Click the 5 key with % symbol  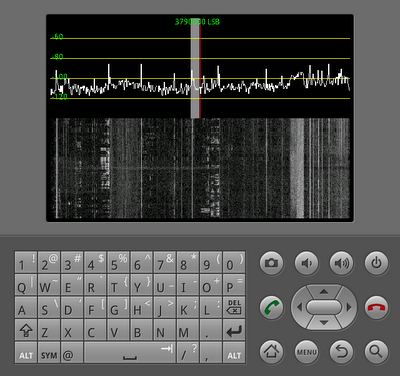click(118, 262)
